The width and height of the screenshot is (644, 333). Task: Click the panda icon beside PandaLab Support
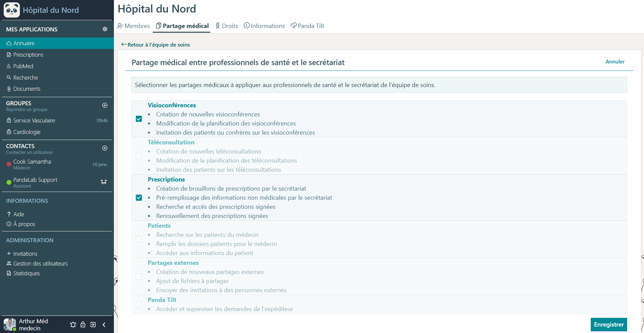click(x=104, y=182)
